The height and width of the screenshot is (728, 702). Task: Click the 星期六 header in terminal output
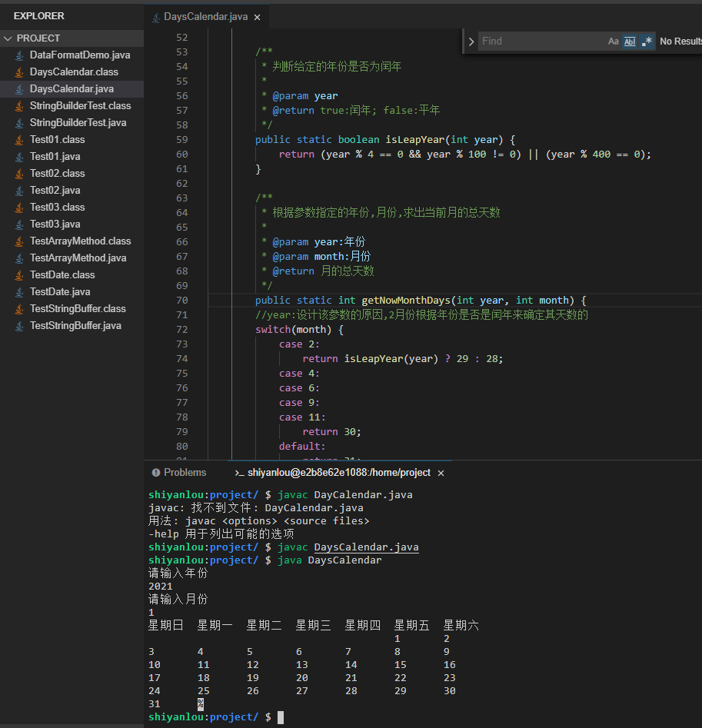(461, 626)
